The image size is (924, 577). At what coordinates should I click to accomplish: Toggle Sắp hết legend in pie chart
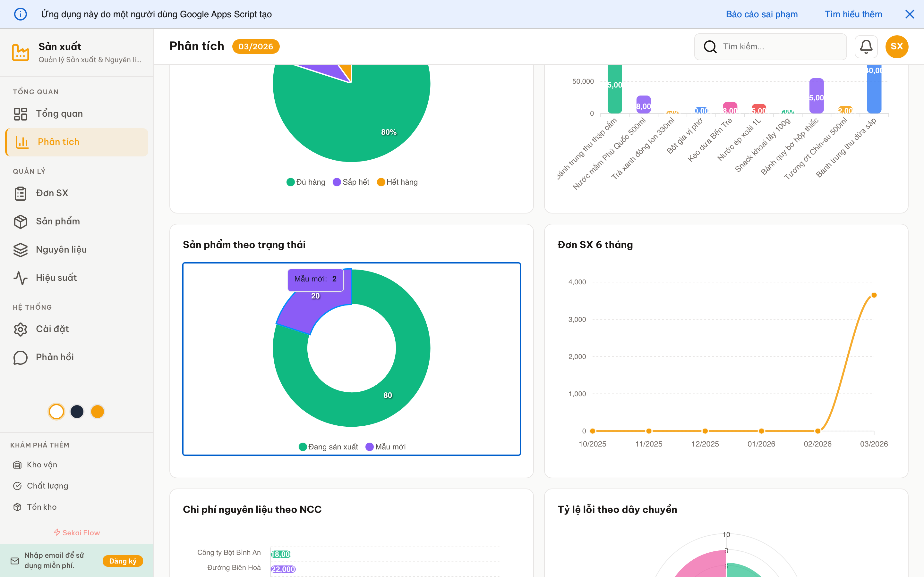click(x=351, y=182)
